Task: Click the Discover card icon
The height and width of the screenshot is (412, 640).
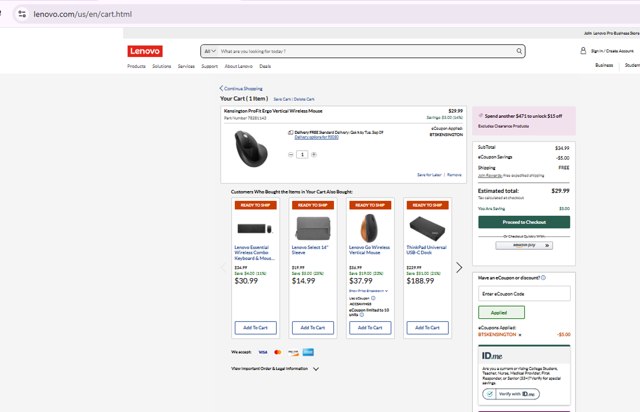Action: coord(293,352)
